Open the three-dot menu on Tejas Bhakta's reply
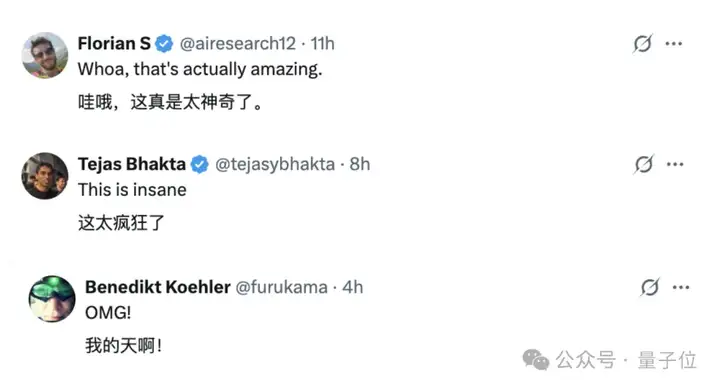 coord(675,164)
